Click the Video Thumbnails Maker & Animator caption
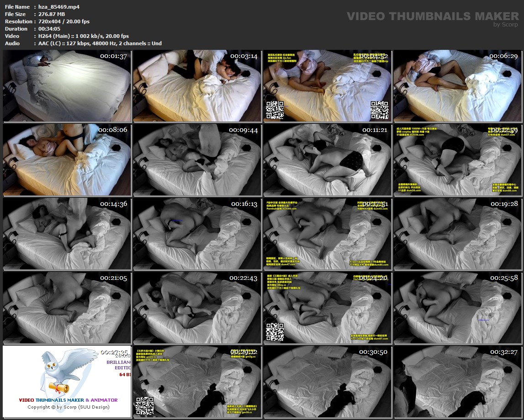 pyautogui.click(x=68, y=400)
